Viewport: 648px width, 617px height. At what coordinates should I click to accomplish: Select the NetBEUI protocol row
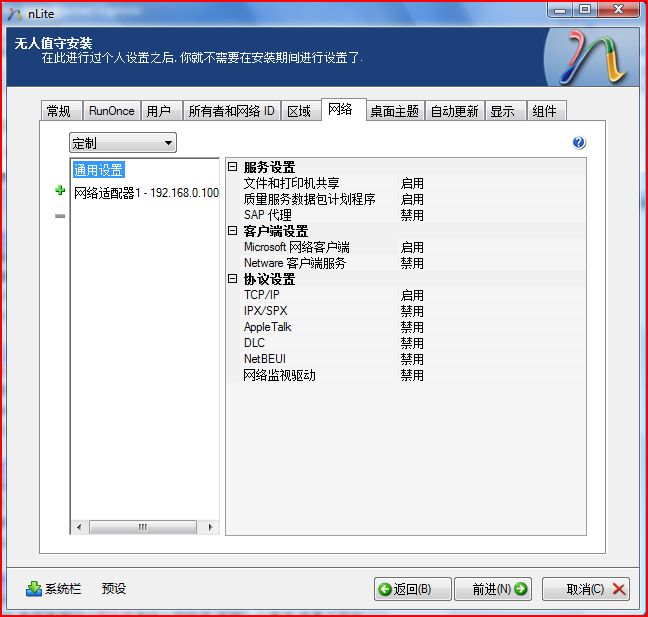406,359
